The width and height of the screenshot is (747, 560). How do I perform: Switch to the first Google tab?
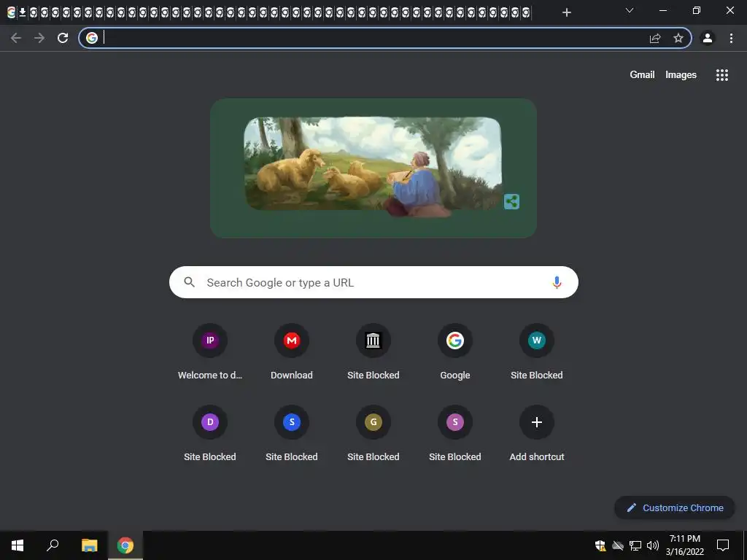tap(11, 12)
